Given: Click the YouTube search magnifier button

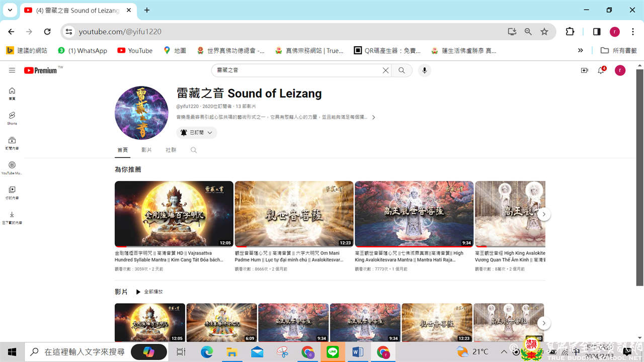Looking at the screenshot, I should 401,70.
